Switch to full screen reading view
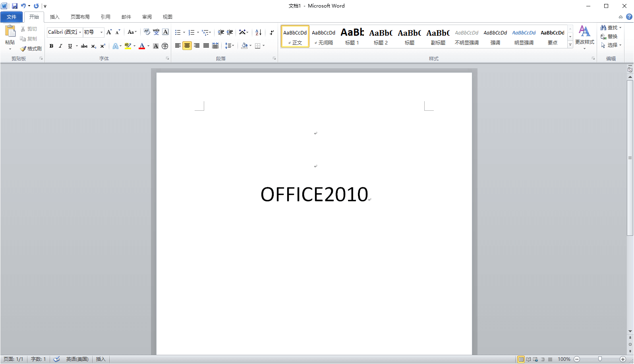This screenshot has height=364, width=634. tap(528, 359)
